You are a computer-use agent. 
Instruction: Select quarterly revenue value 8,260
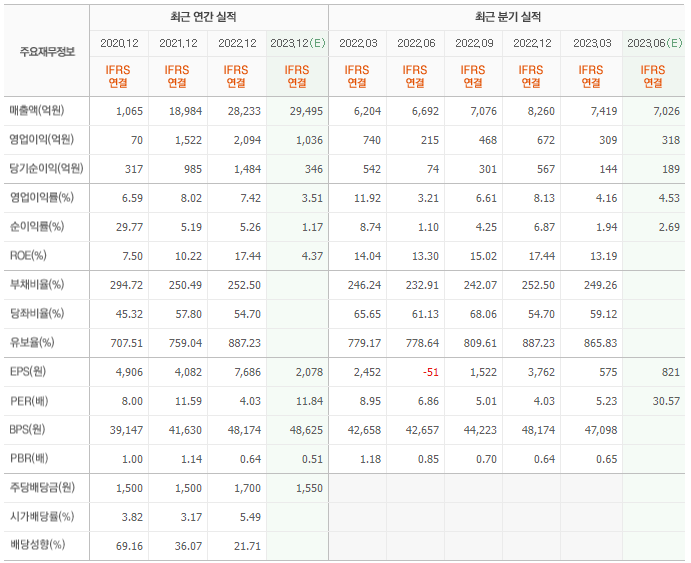pos(541,111)
